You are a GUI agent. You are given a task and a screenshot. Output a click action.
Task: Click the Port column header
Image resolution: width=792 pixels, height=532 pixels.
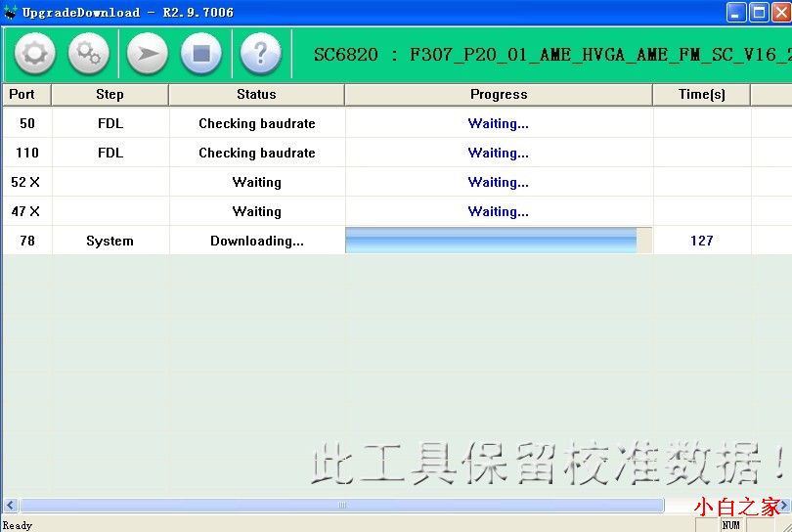pyautogui.click(x=26, y=95)
